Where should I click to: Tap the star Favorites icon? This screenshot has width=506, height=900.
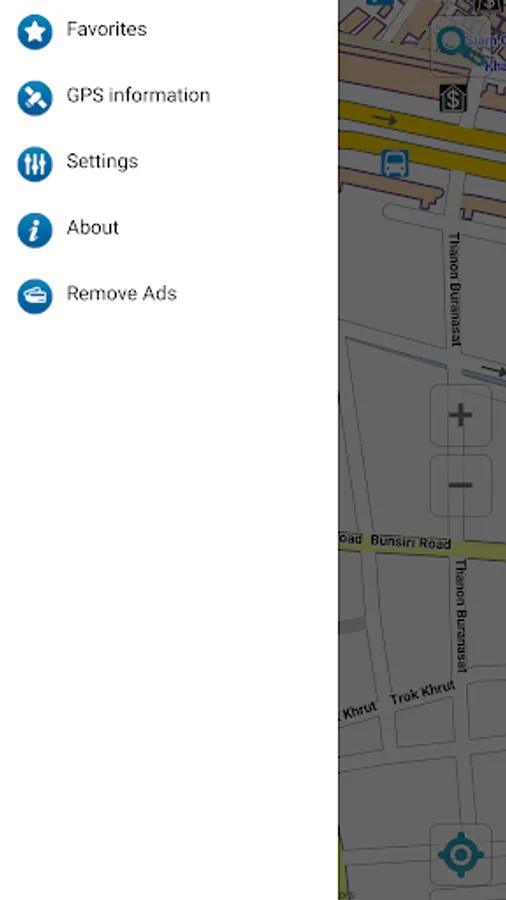click(x=34, y=32)
